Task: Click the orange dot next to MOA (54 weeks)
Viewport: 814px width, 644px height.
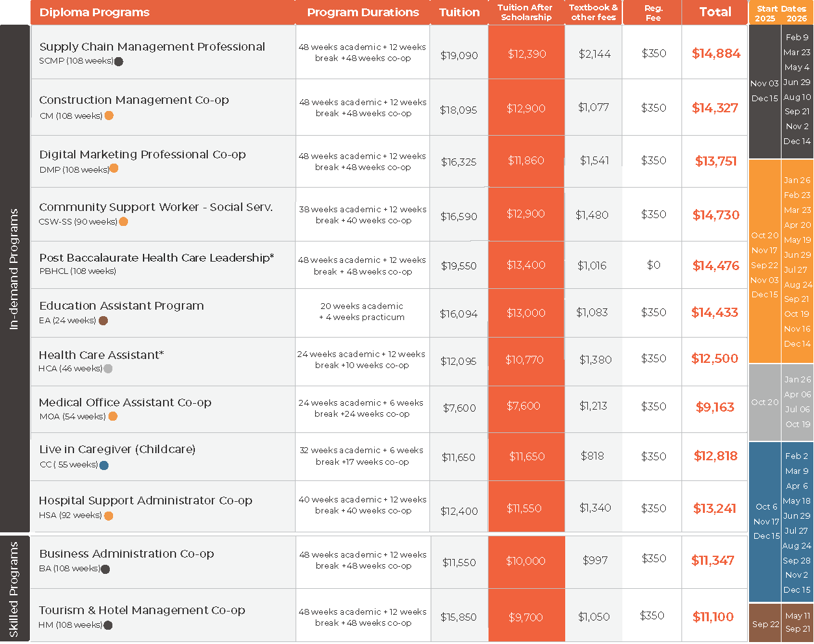Action: tap(113, 416)
